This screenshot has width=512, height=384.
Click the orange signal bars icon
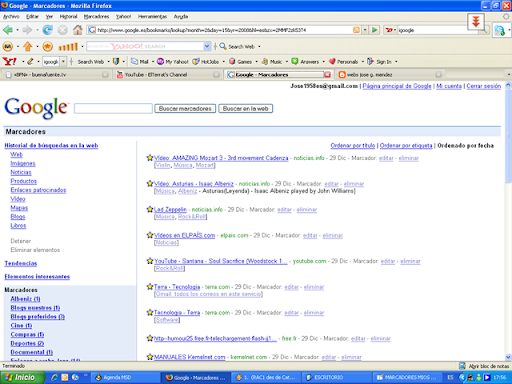pos(68,46)
